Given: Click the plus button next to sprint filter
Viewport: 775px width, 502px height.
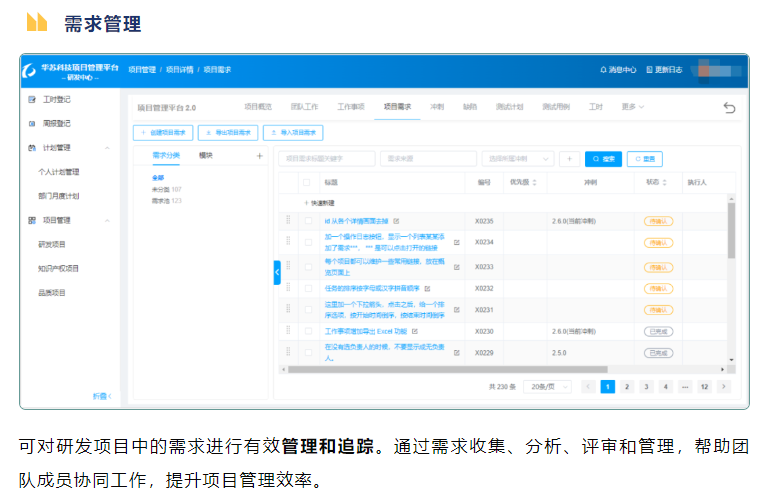Looking at the screenshot, I should (x=569, y=158).
